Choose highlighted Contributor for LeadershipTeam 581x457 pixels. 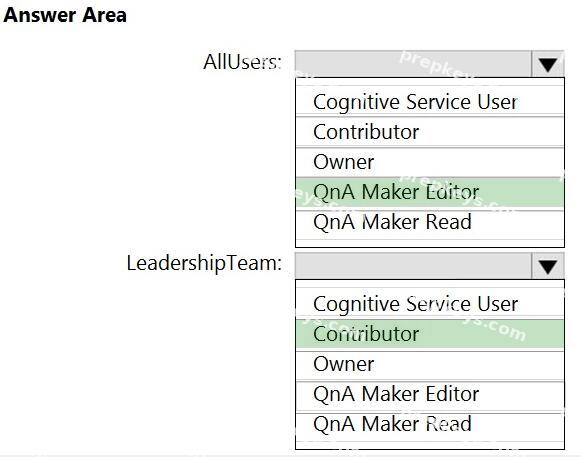(x=430, y=334)
